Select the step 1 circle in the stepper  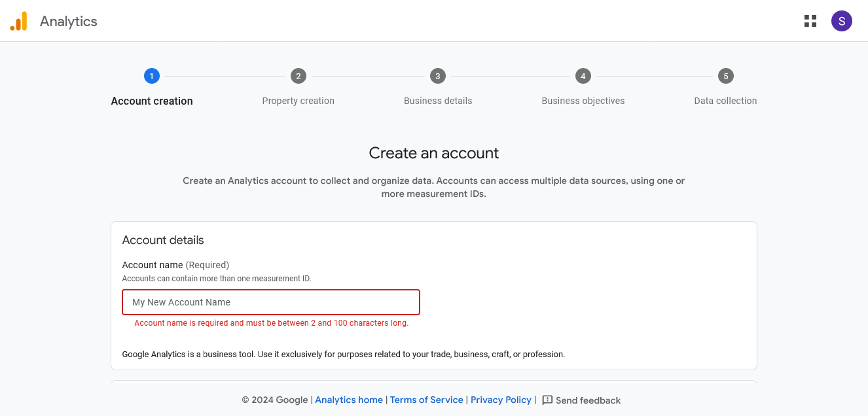[151, 75]
